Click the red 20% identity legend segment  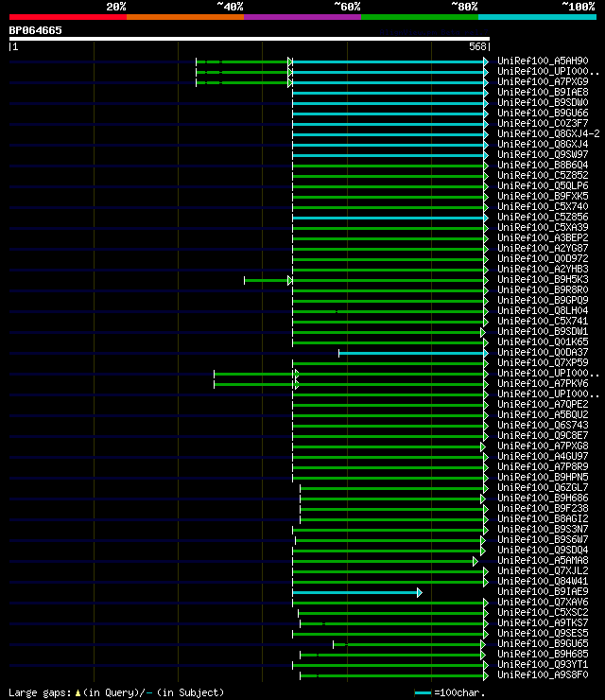coord(68,17)
